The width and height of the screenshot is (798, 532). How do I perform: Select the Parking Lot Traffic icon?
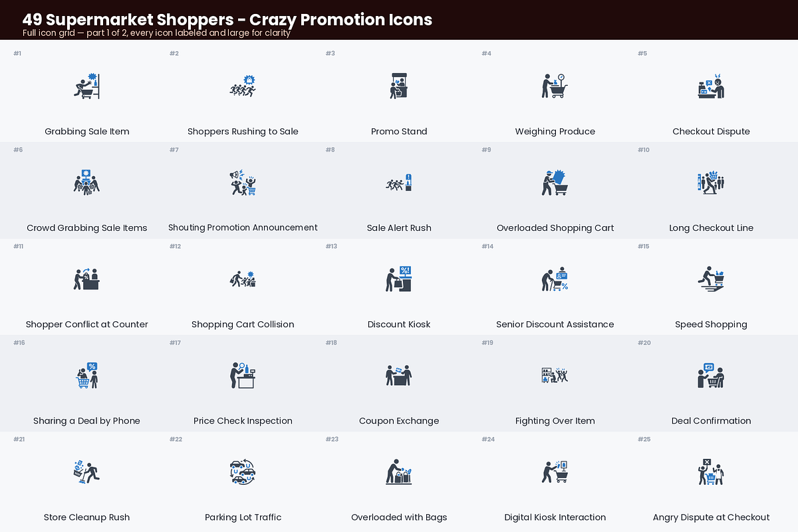coord(243,472)
